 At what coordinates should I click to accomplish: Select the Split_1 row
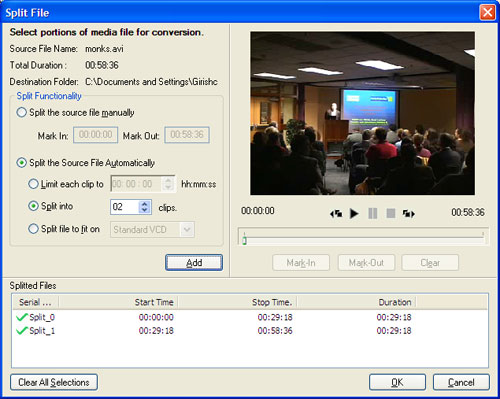coord(250,331)
